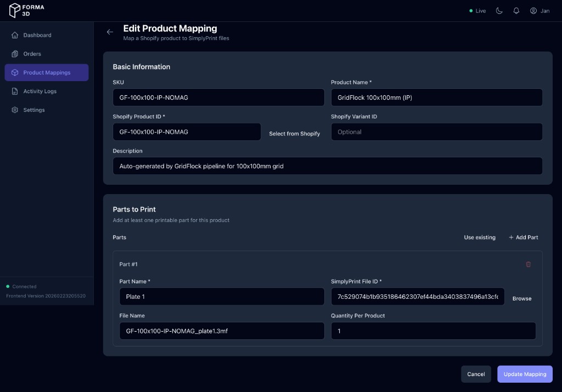Click the Select from Shopify link

294,133
